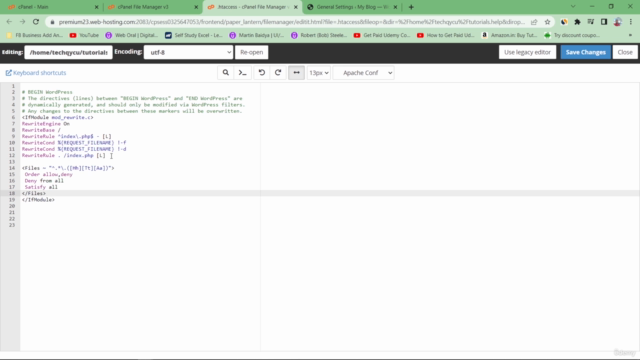Click the "RewriteEngine On" line
Viewport: 640px width, 360px height.
coord(46,124)
